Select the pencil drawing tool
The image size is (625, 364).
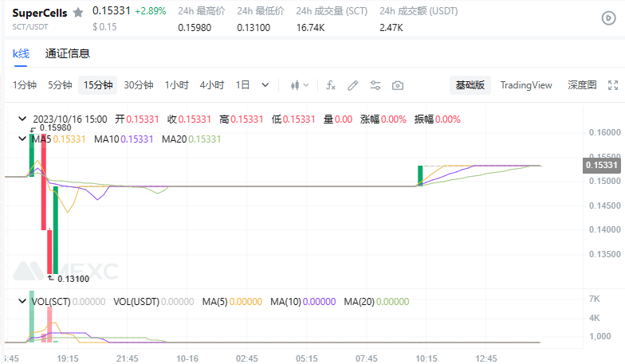[x=352, y=85]
